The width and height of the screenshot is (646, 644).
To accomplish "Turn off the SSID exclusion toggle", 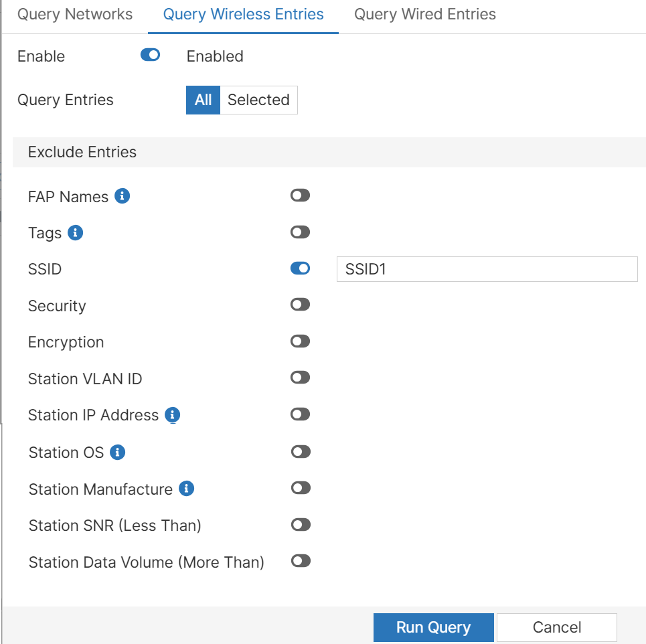I will (x=301, y=268).
